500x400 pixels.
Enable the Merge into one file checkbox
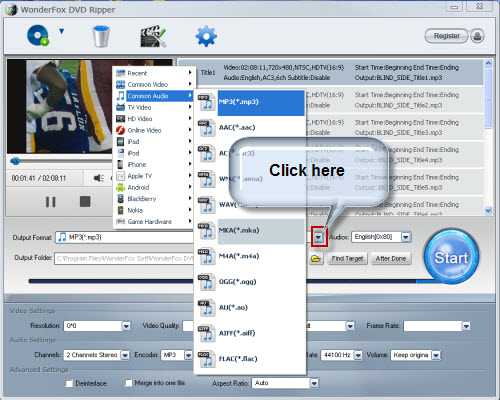tap(129, 383)
